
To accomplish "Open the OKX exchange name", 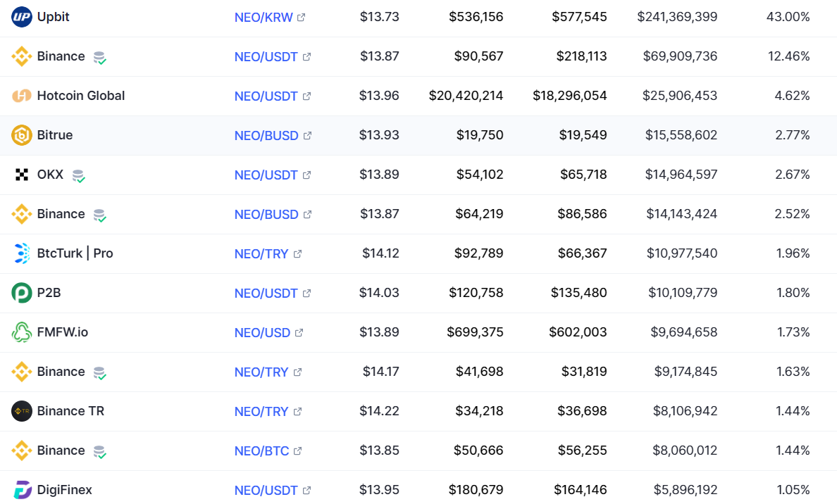I will [50, 175].
